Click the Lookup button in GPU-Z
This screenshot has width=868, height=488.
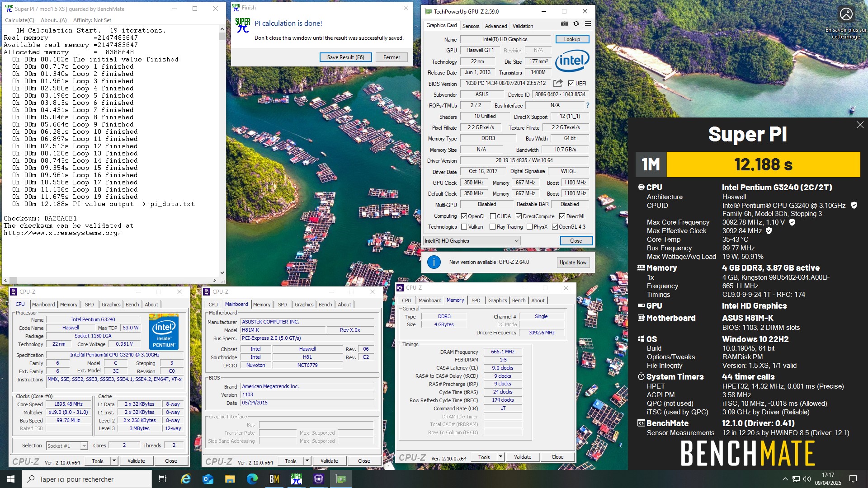point(572,39)
